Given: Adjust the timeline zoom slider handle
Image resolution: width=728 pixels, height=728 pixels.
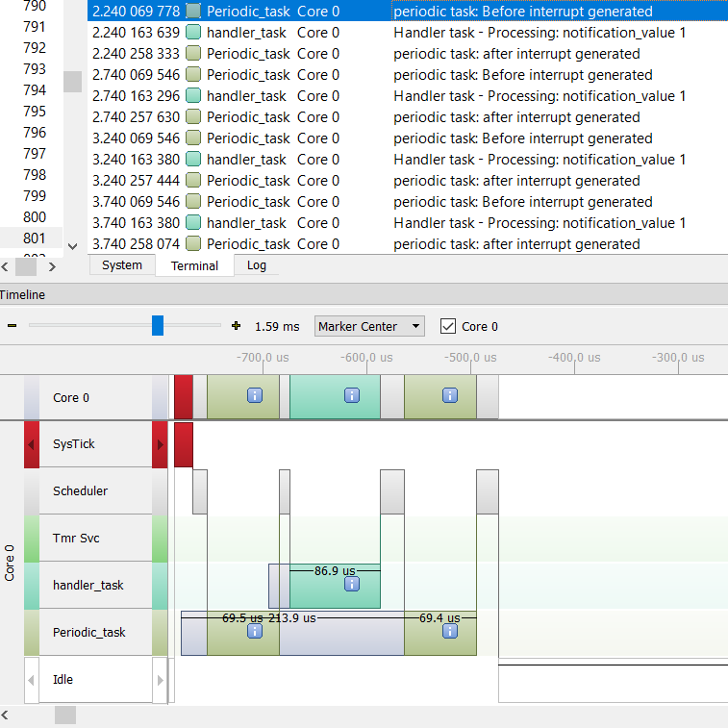Looking at the screenshot, I should [x=158, y=325].
